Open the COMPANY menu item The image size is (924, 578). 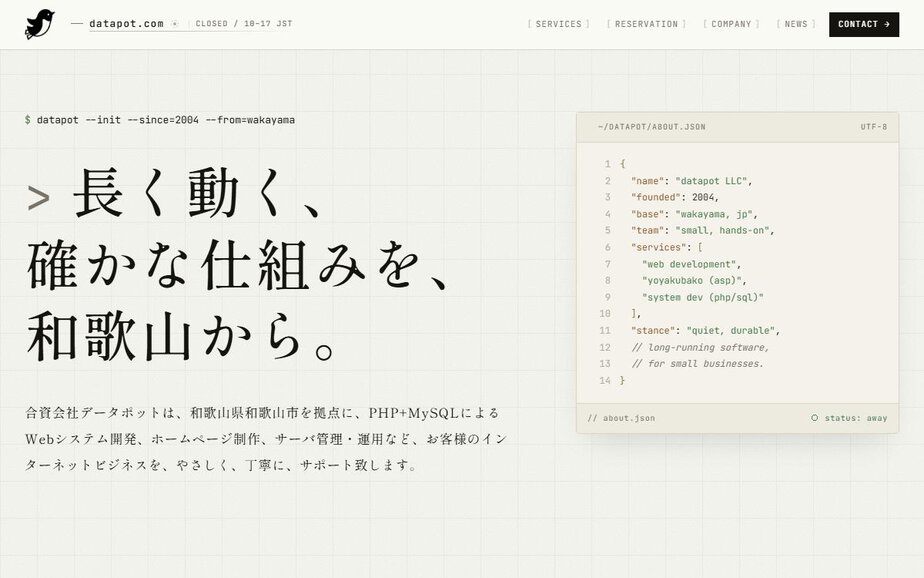coord(731,24)
